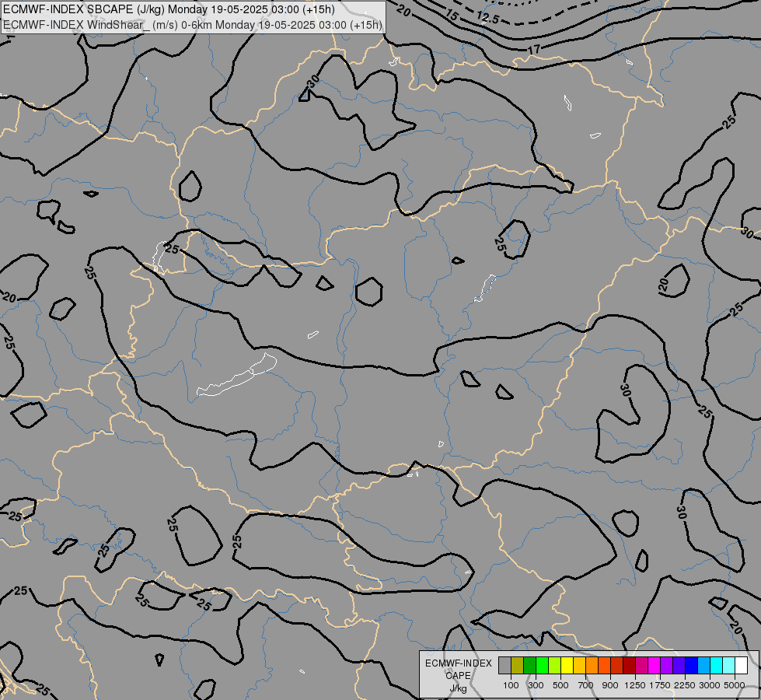761x700 pixels.
Task: Select the dark green legend swatch
Action: [529, 665]
